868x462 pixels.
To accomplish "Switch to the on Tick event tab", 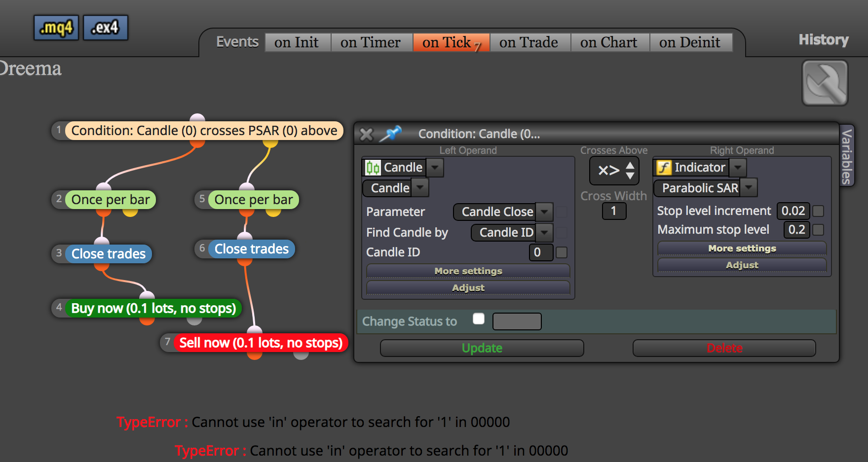I will tap(451, 42).
